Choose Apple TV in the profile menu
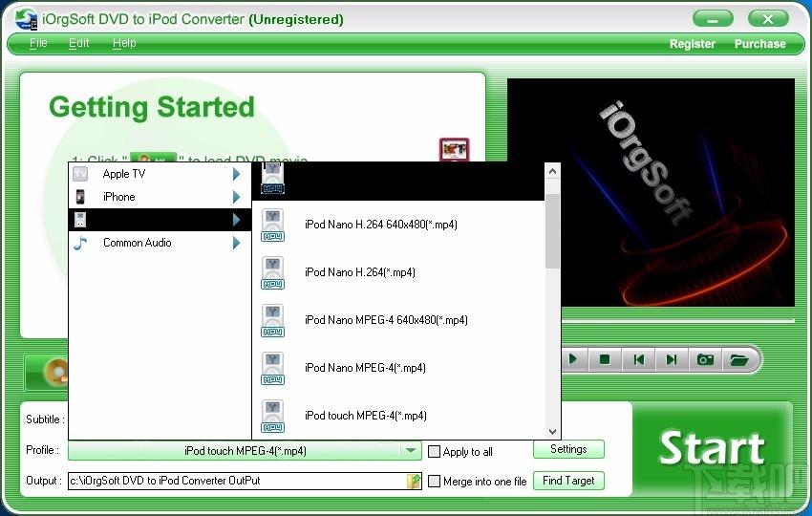This screenshot has height=516, width=812. 160,174
